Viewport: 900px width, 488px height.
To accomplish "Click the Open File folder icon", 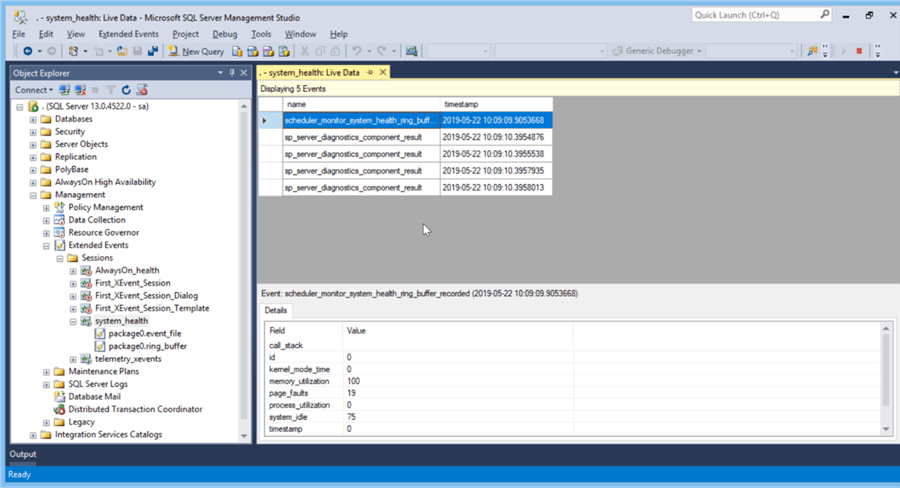I will point(122,51).
